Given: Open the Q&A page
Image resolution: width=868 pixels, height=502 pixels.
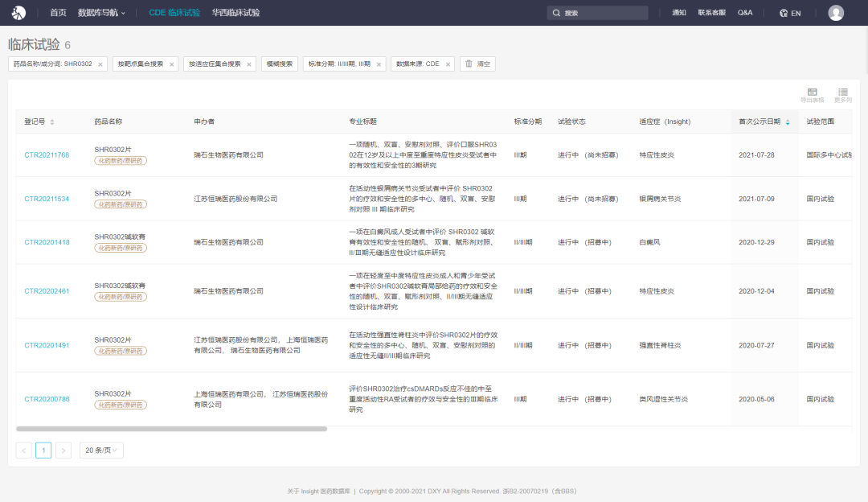Looking at the screenshot, I should point(745,13).
